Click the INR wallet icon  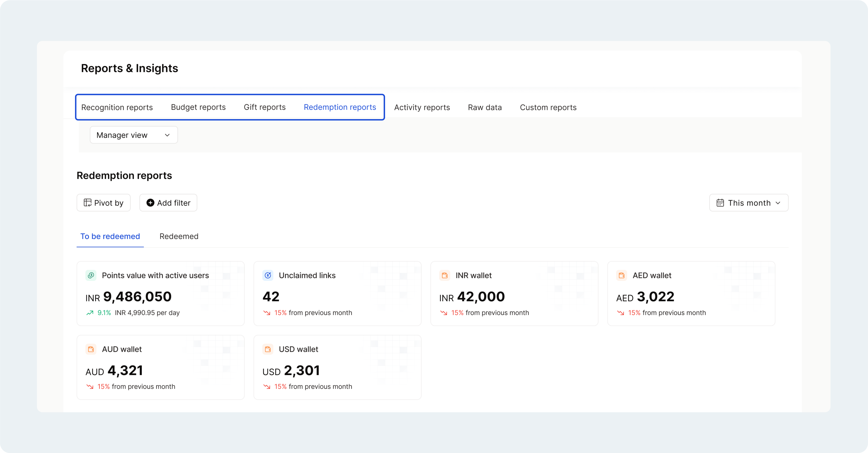click(445, 275)
